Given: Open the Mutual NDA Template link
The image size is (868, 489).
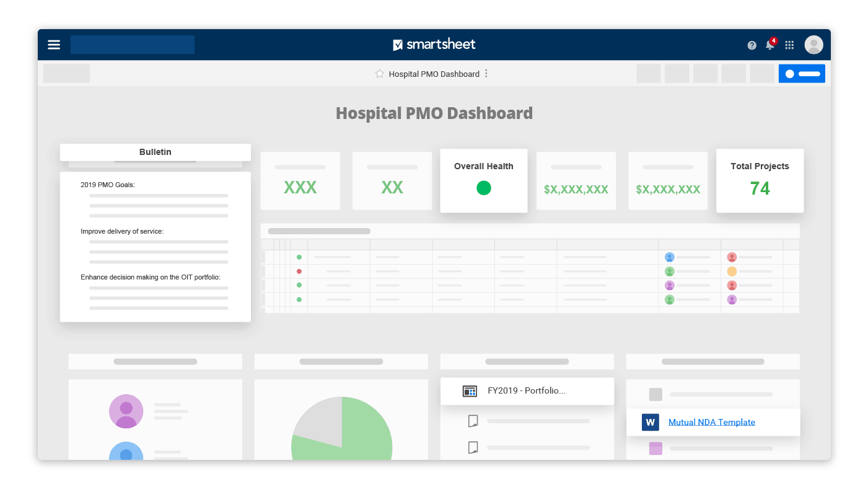Looking at the screenshot, I should click(711, 422).
